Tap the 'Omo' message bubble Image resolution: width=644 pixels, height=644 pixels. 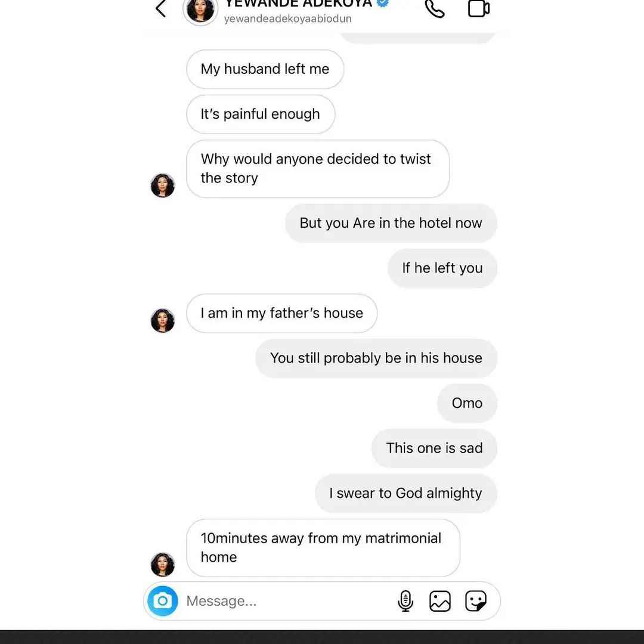click(467, 403)
